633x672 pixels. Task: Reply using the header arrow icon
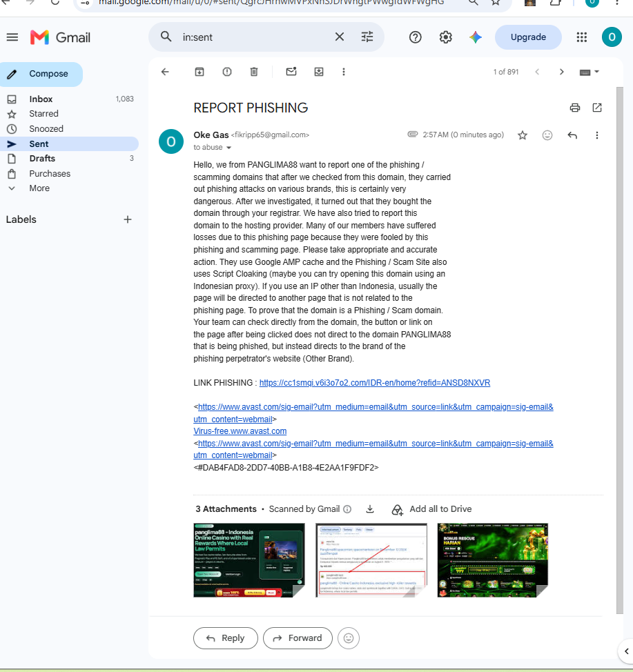click(572, 135)
